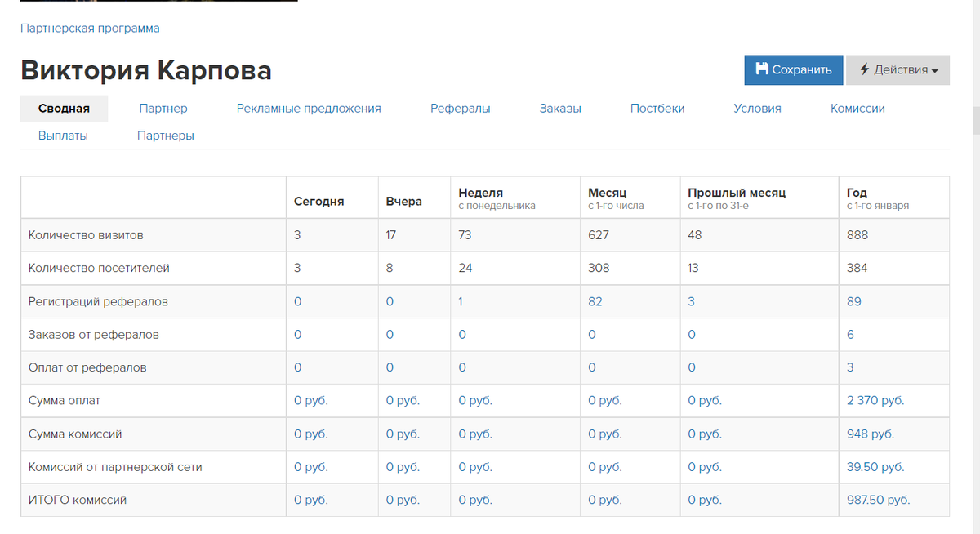Click the Количество визитов row label
This screenshot has height=534, width=980.
(86, 235)
